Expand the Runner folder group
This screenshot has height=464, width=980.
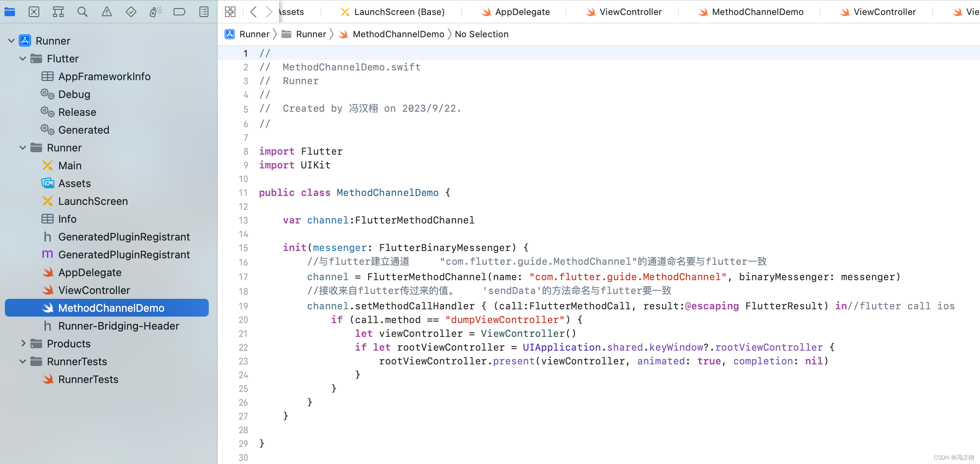(x=23, y=147)
